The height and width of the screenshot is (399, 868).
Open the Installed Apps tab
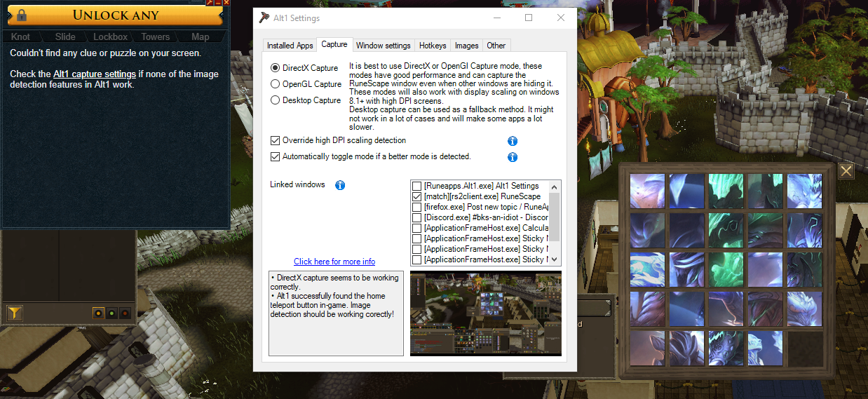coord(290,46)
